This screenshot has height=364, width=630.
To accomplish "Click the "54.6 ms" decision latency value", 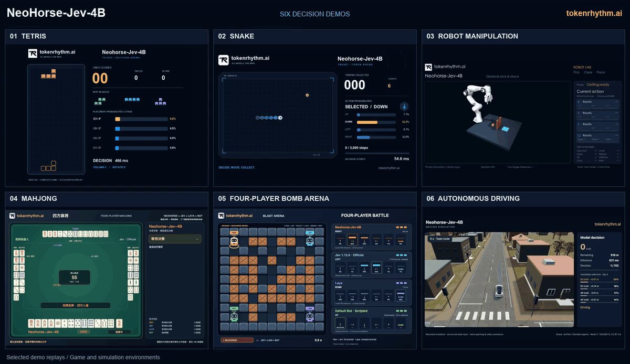I will pyautogui.click(x=402, y=158).
